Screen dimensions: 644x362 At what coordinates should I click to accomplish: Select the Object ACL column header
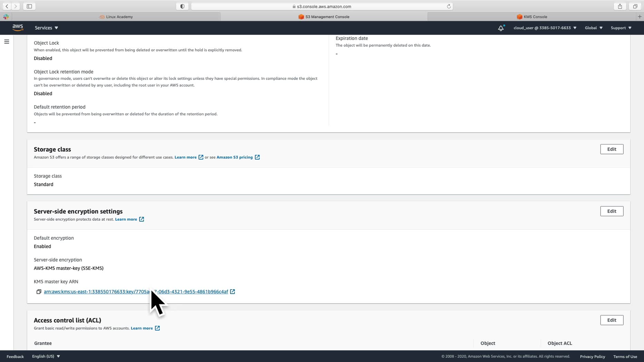560,343
